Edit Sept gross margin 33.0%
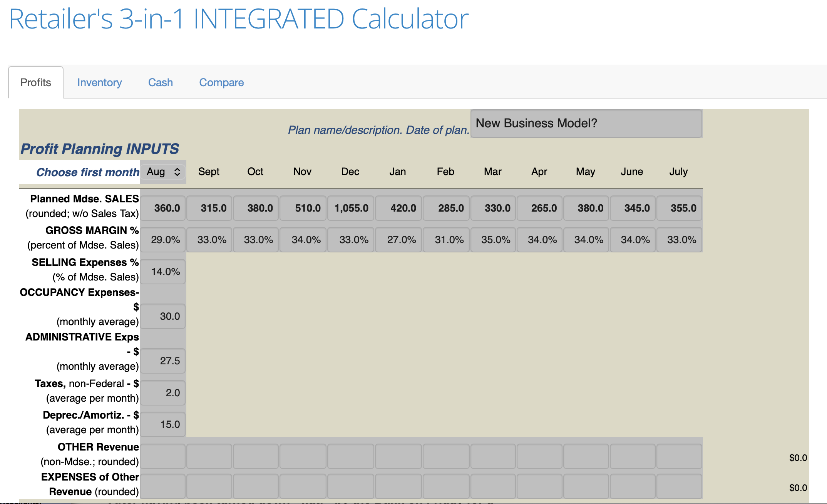The width and height of the screenshot is (827, 504). click(209, 240)
